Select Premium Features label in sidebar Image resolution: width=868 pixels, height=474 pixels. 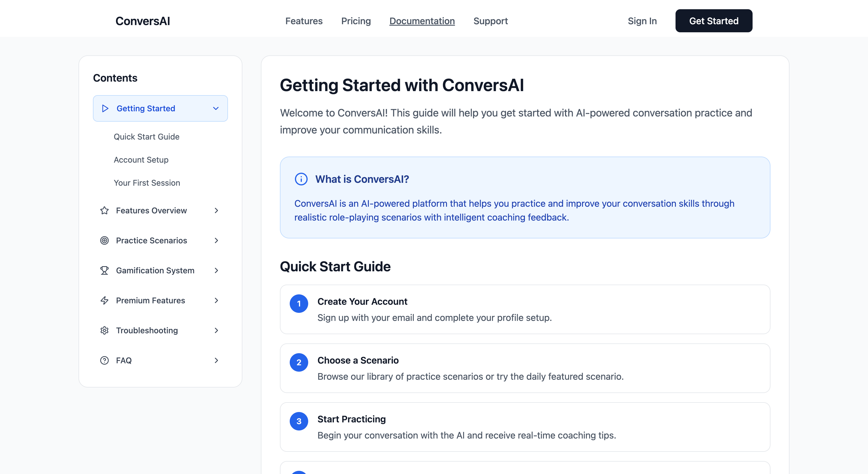pos(151,300)
